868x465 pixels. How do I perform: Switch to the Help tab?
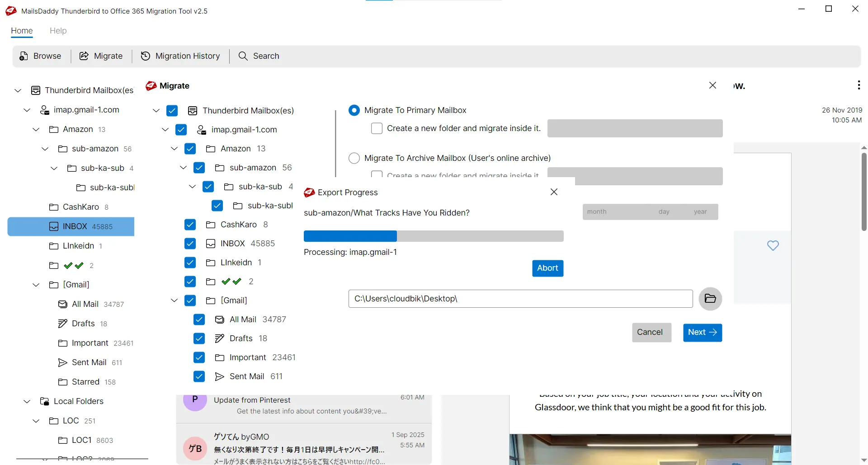tap(58, 31)
